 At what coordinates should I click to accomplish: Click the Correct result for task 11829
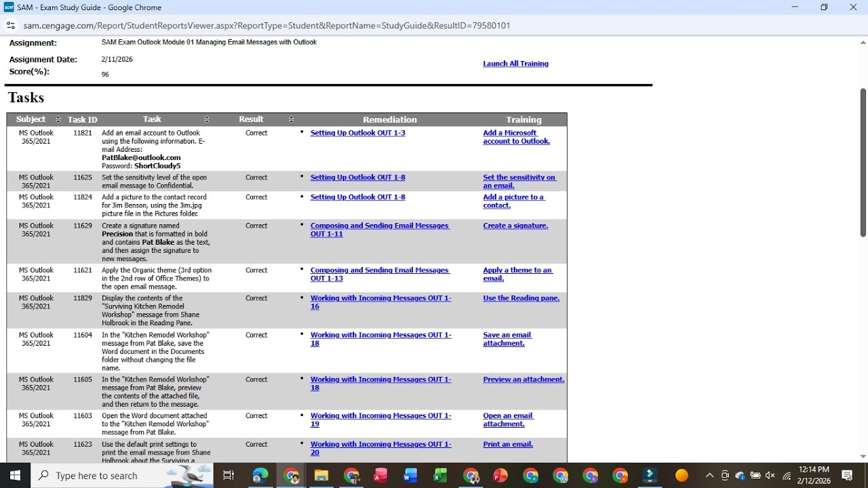pos(256,298)
